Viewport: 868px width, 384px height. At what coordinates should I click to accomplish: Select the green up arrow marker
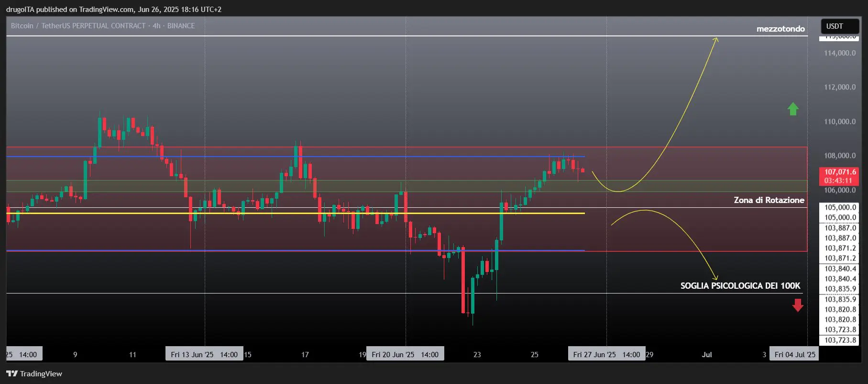pos(793,109)
